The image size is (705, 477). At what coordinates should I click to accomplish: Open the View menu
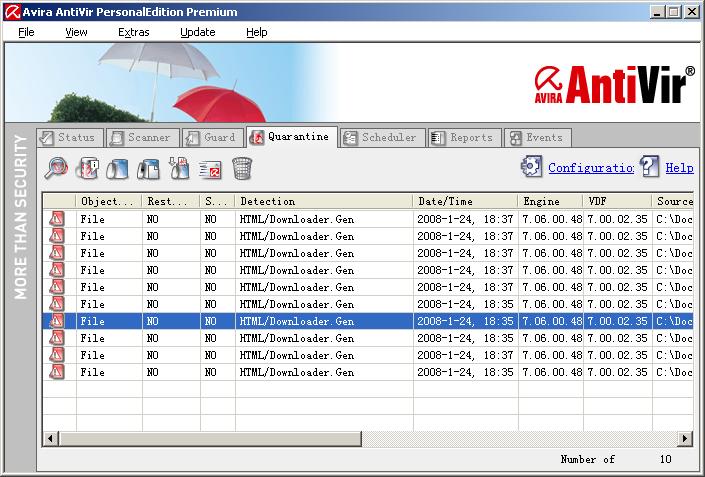click(x=76, y=32)
